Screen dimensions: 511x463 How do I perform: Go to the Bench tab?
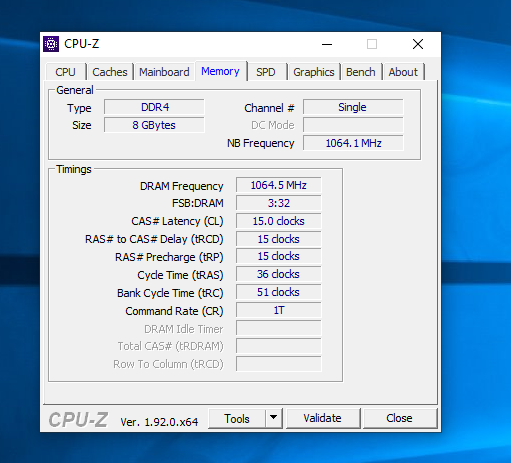(361, 72)
